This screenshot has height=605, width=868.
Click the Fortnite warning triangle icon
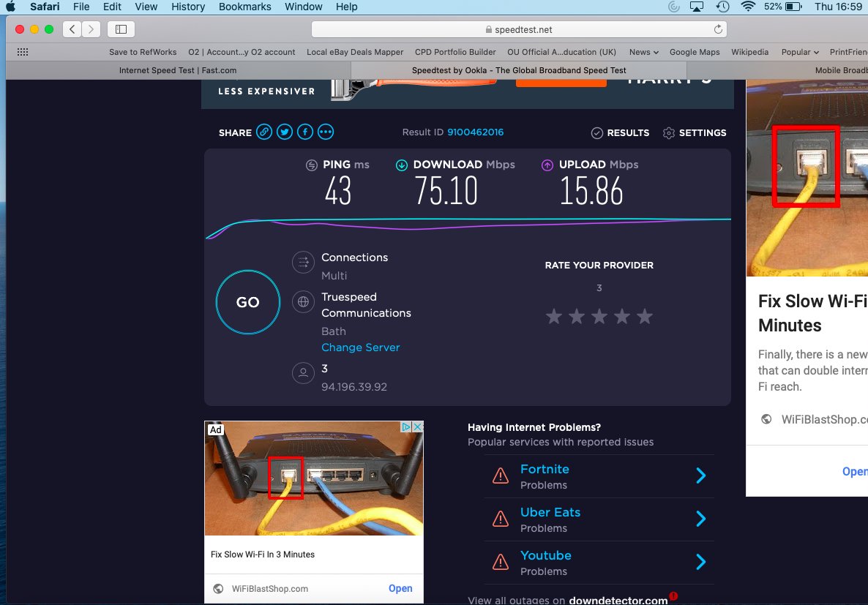click(x=501, y=476)
